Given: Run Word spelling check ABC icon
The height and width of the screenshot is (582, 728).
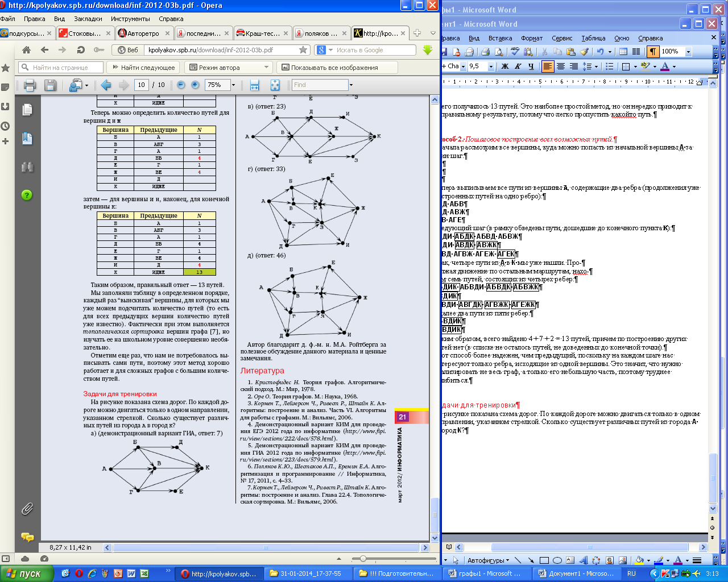Looking at the screenshot, I should [515, 52].
